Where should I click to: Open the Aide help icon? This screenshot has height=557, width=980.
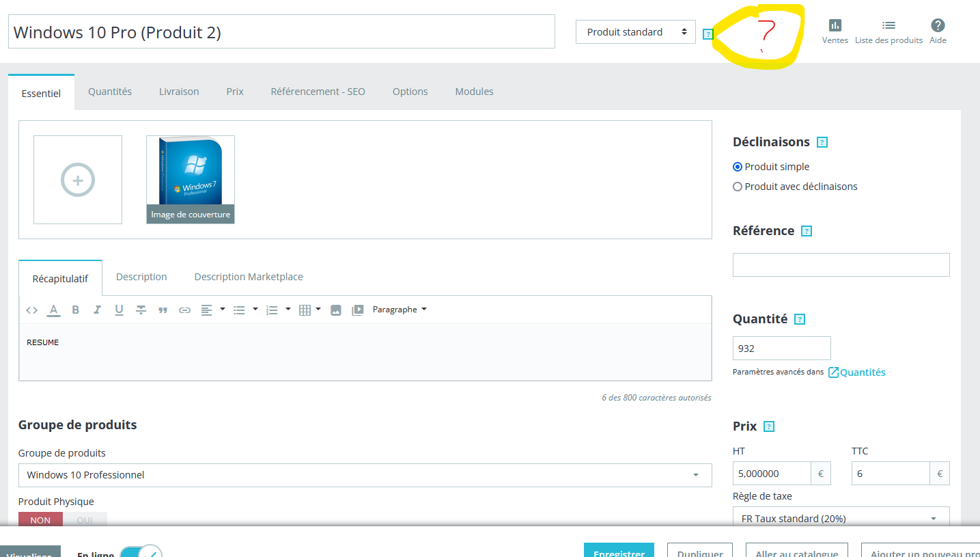click(938, 25)
